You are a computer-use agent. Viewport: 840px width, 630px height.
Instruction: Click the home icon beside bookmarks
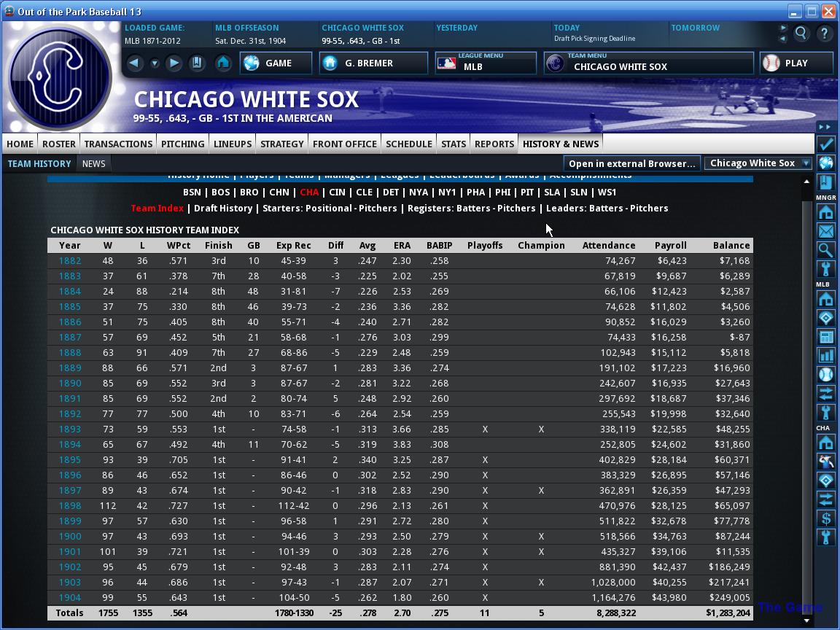pos(223,63)
